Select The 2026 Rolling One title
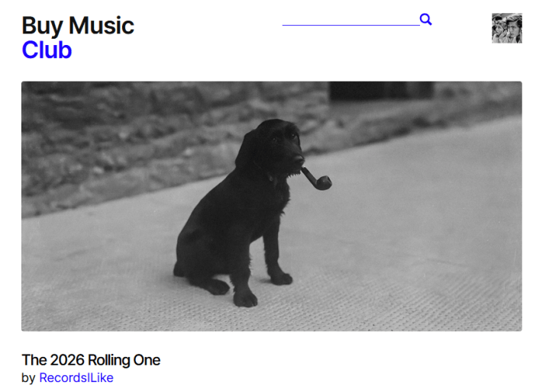The width and height of the screenshot is (549, 392). tap(91, 360)
